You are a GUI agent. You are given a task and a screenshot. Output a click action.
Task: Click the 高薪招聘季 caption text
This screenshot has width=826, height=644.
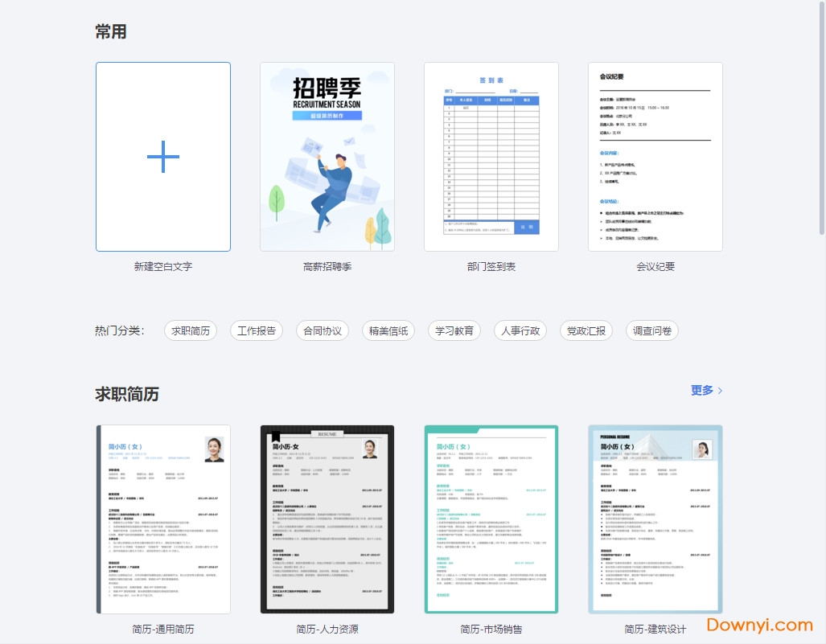point(327,266)
